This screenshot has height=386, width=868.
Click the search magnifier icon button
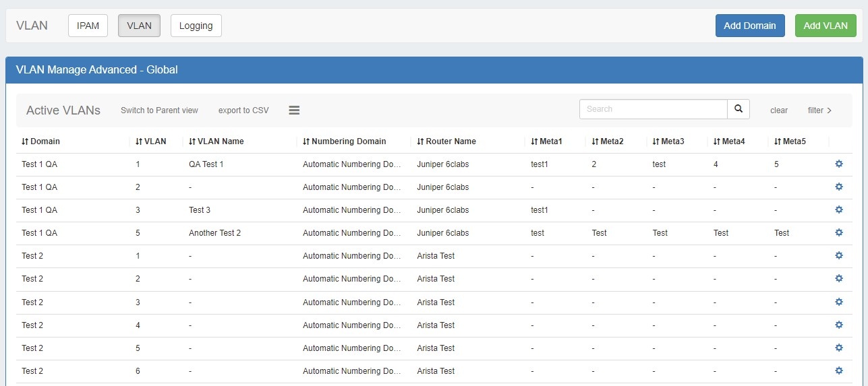738,109
